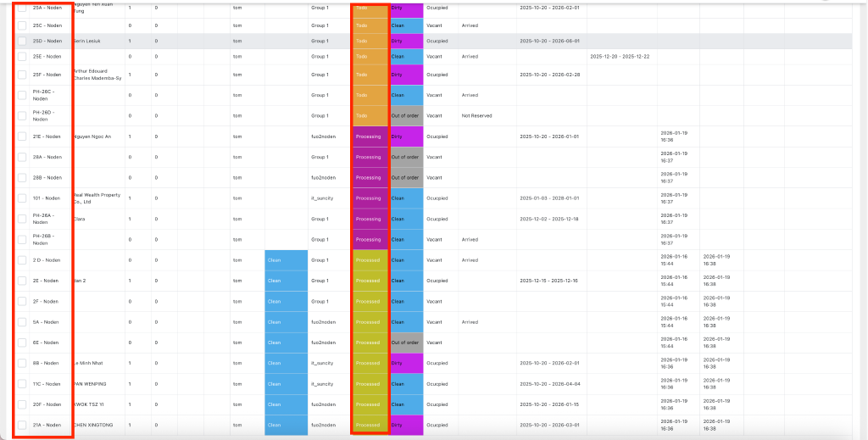Select the 25D - Noden row checkbox
868x440 pixels.
click(22, 41)
